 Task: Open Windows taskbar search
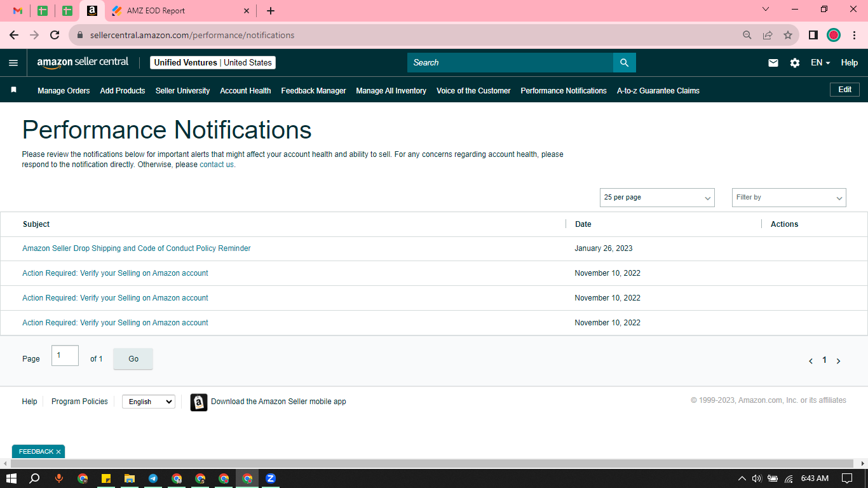coord(35,478)
